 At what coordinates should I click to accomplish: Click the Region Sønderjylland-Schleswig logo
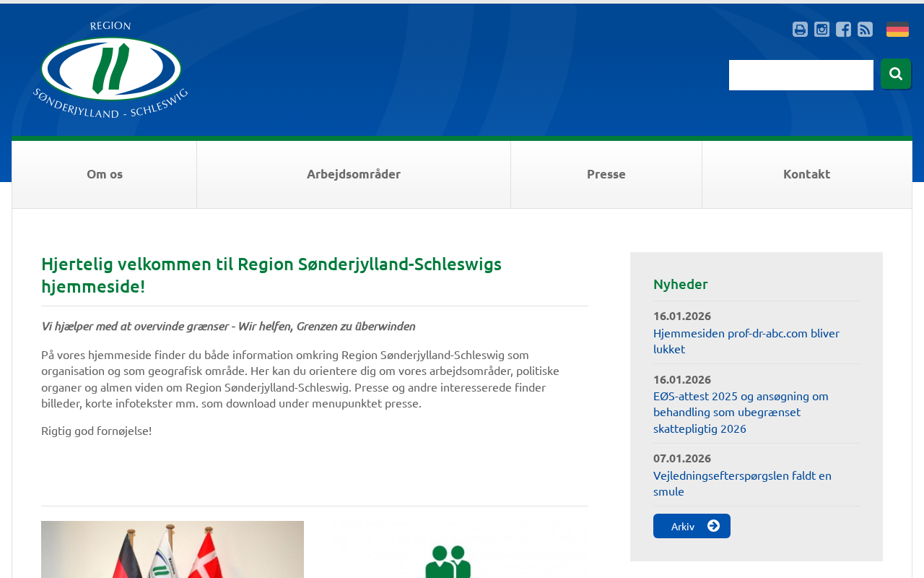pos(110,69)
